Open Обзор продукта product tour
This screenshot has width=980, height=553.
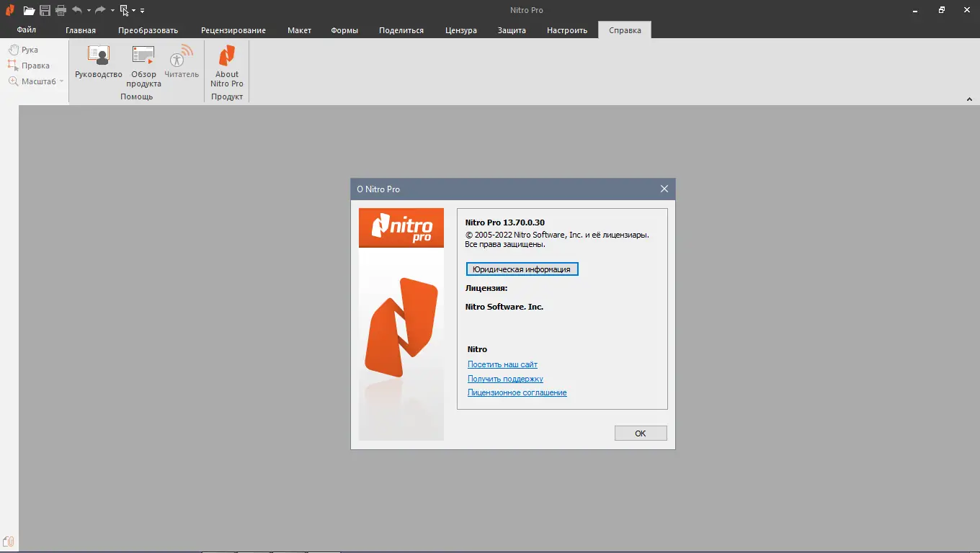tap(143, 66)
